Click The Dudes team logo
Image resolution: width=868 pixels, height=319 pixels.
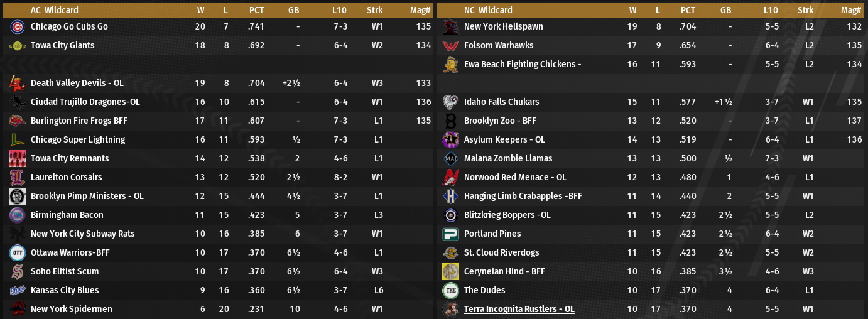point(450,290)
